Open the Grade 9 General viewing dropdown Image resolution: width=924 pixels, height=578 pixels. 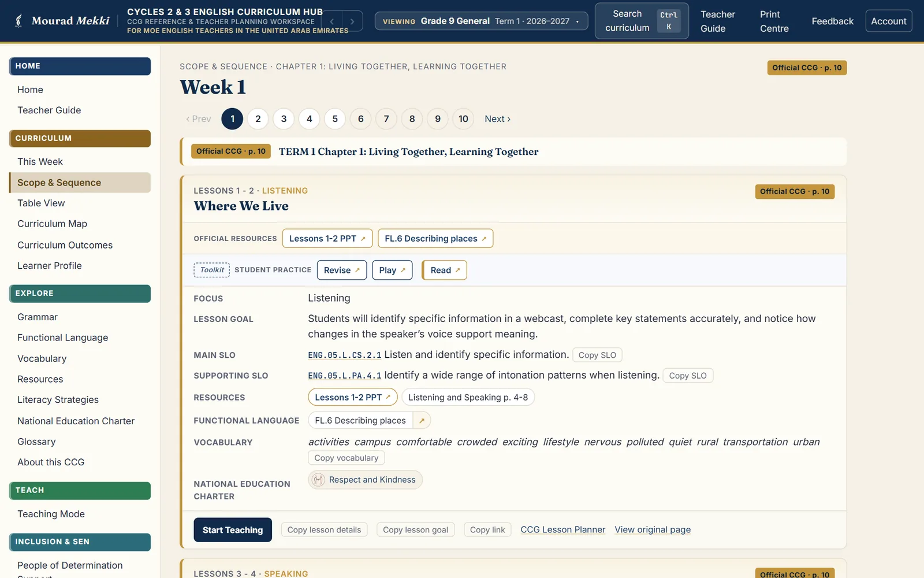(481, 21)
